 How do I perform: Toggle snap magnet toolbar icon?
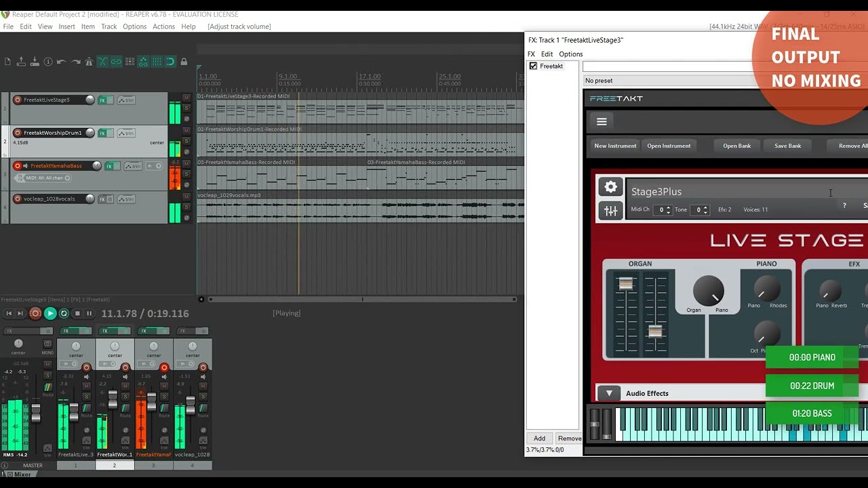pyautogui.click(x=170, y=62)
